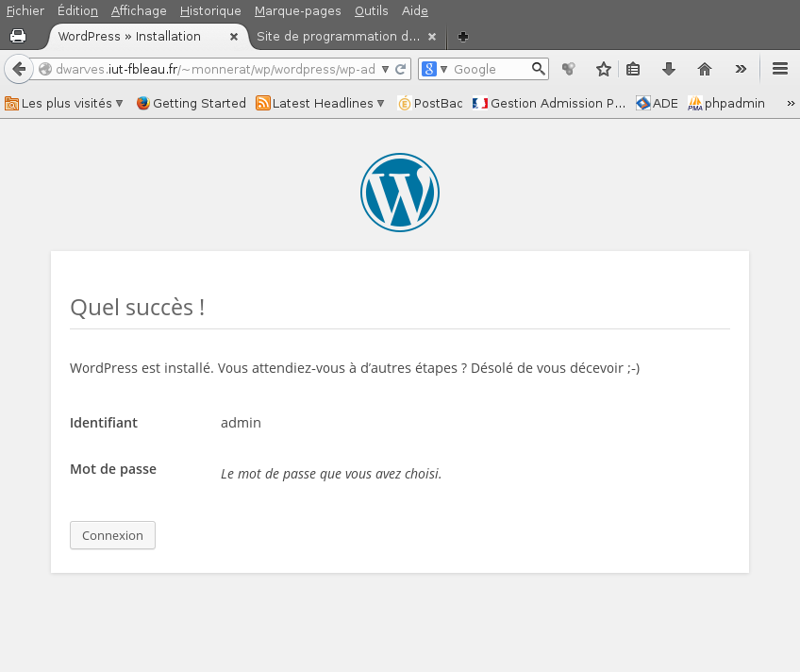The image size is (800, 672).
Task: Open Gestion Admission P... bookmark
Action: click(548, 103)
